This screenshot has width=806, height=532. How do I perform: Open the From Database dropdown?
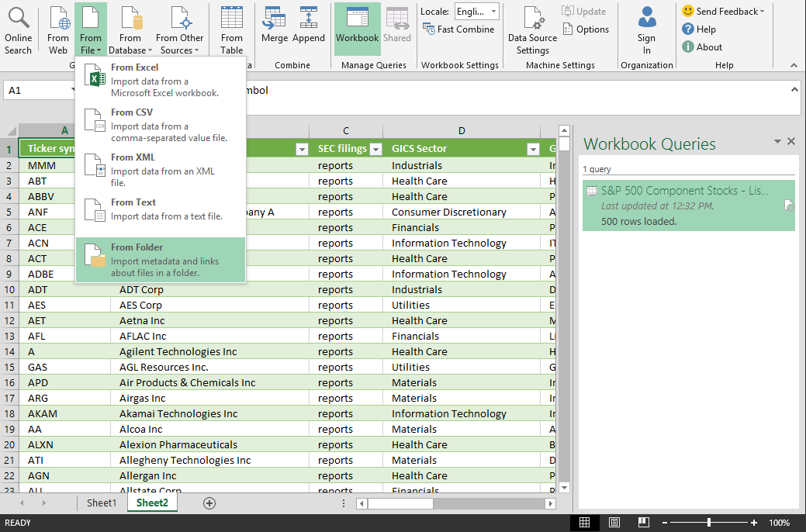coord(130,29)
